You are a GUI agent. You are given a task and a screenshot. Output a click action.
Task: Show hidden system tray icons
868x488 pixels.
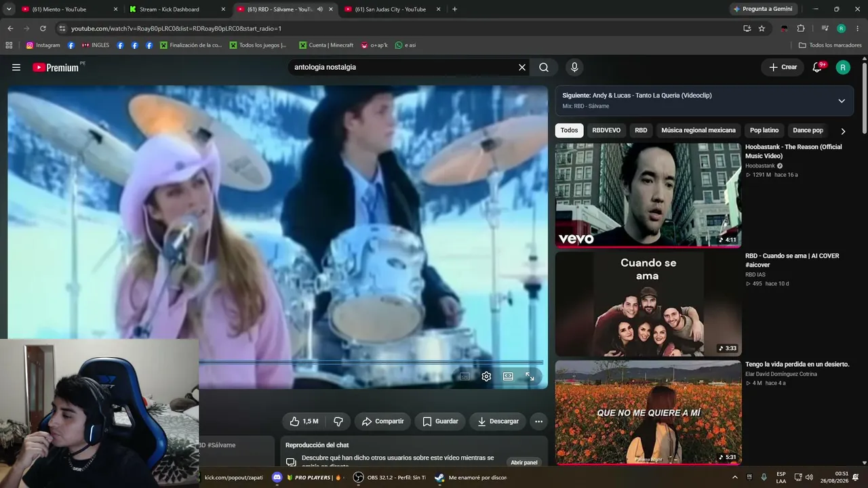pos(735,477)
